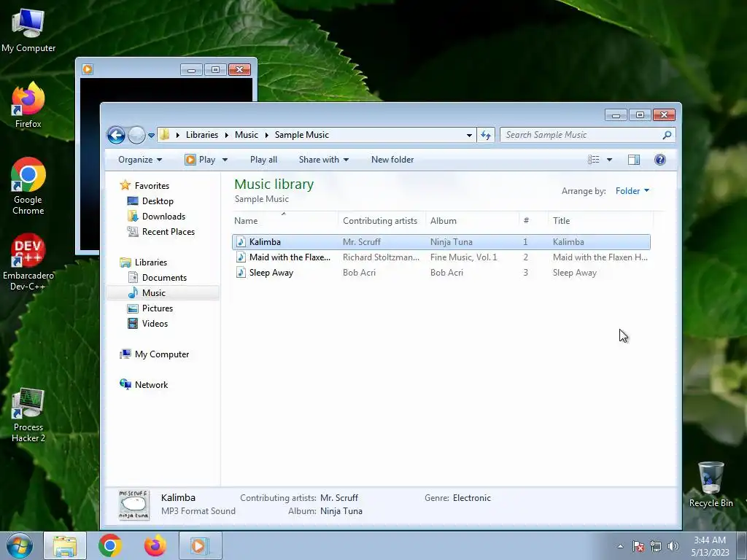Toggle the preview pane button
Screen dimensions: 747x560
pos(634,160)
